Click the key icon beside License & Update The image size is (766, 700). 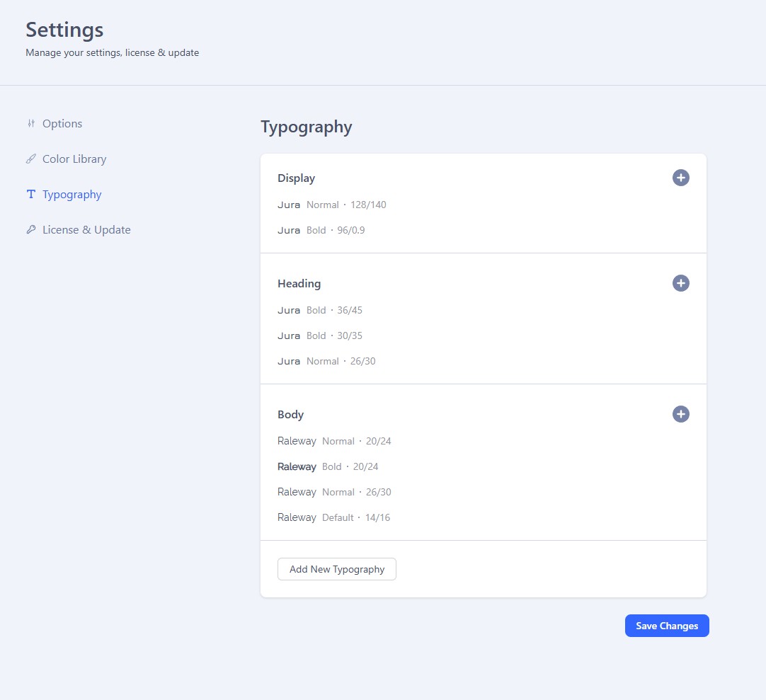[x=30, y=230]
